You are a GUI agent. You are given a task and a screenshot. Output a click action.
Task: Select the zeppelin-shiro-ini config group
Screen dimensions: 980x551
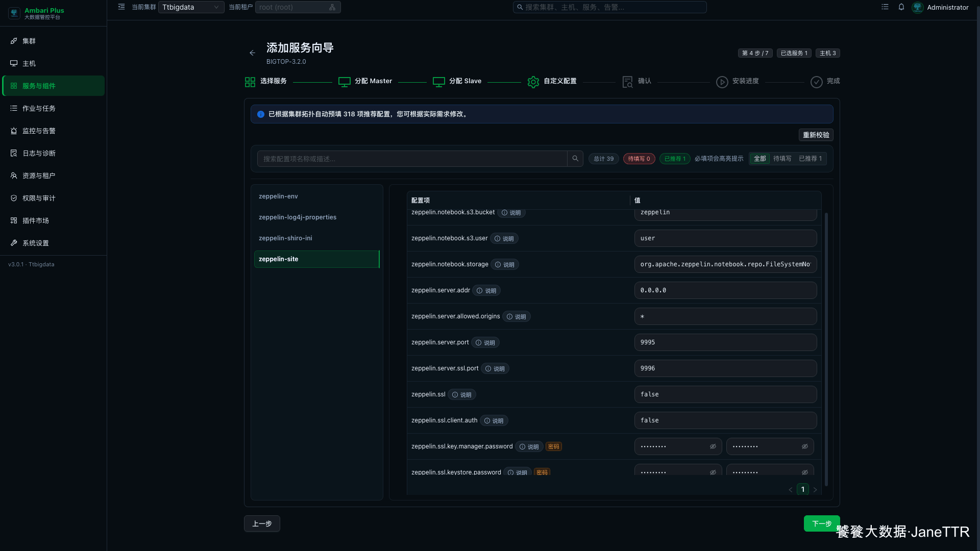coord(316,238)
